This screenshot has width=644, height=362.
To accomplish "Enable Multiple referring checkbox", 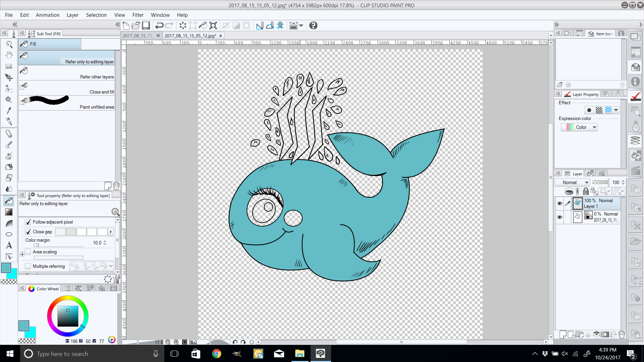I will click(28, 266).
